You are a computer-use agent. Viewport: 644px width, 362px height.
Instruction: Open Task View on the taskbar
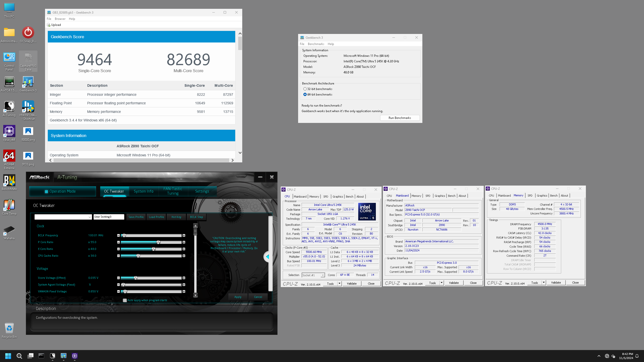pyautogui.click(x=30, y=356)
